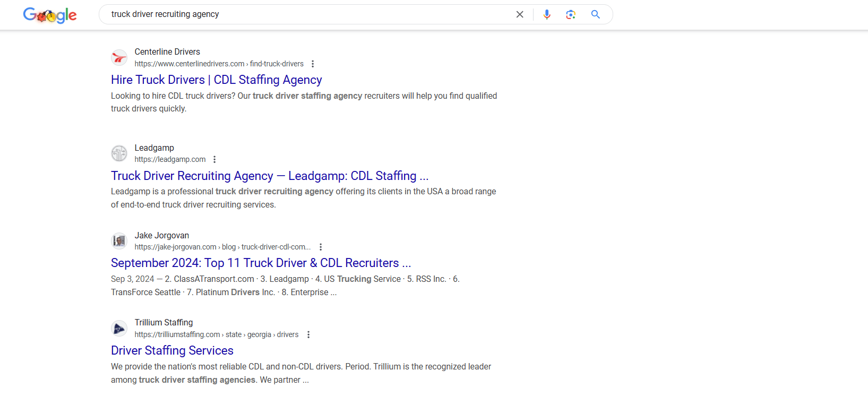Open "Hire Truck Drivers | CDL Staffing Agency" link
868x413 pixels.
[216, 80]
